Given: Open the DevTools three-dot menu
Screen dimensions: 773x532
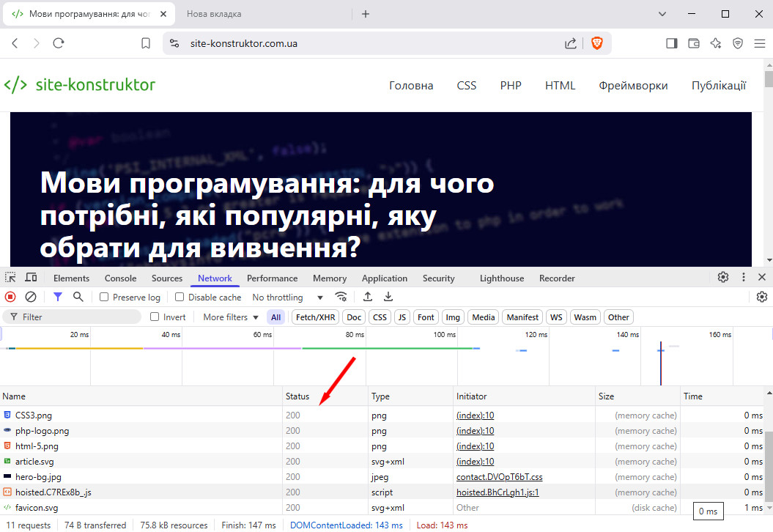Looking at the screenshot, I should [744, 278].
